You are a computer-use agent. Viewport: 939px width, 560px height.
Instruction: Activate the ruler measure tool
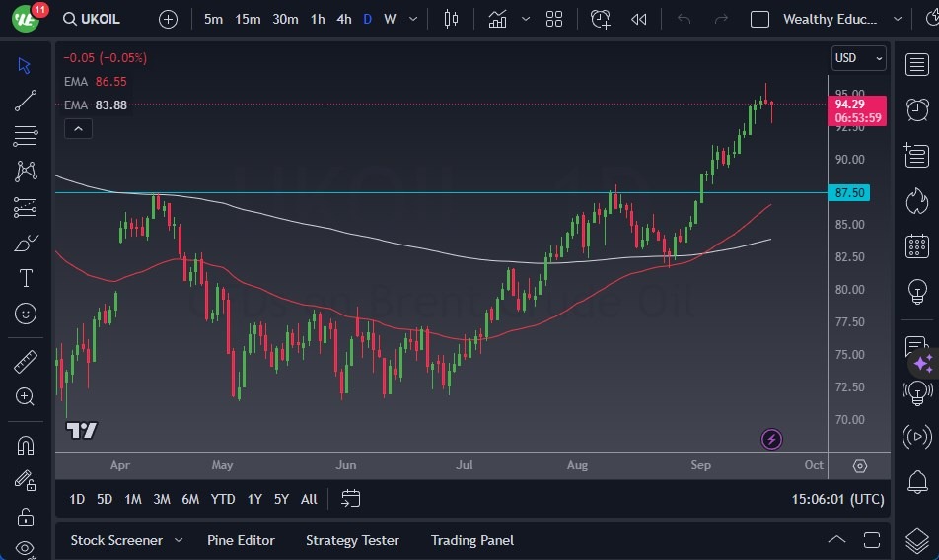tap(26, 362)
